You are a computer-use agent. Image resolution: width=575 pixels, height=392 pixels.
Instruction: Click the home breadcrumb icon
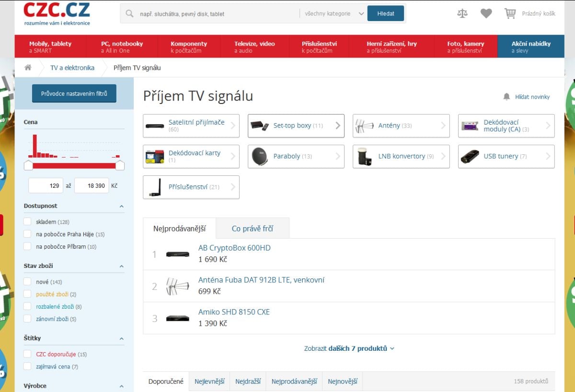[28, 68]
